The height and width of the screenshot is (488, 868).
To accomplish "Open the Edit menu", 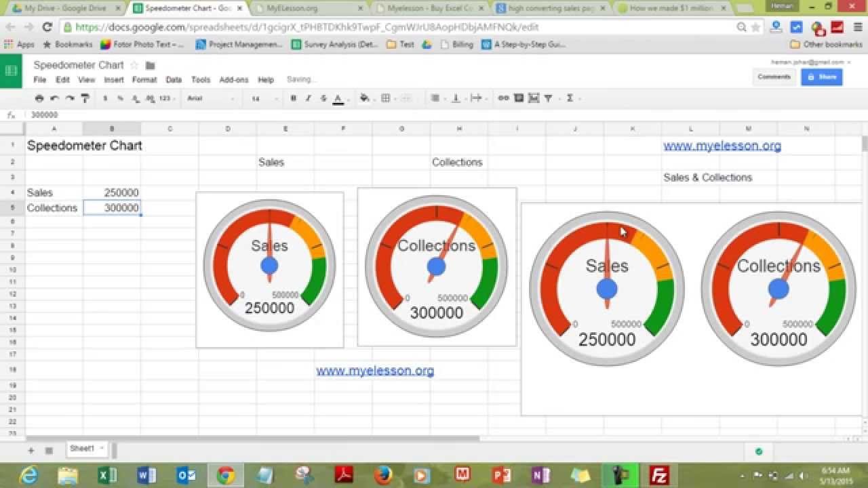I will tap(62, 79).
